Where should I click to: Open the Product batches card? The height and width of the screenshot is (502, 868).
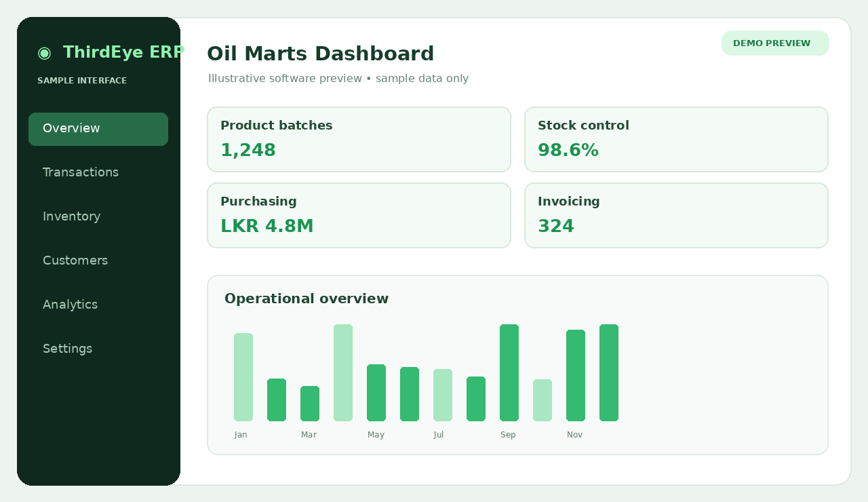359,139
